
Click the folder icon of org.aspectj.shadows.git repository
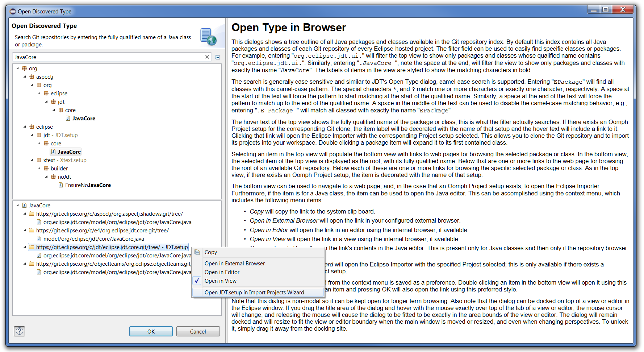[x=32, y=214]
